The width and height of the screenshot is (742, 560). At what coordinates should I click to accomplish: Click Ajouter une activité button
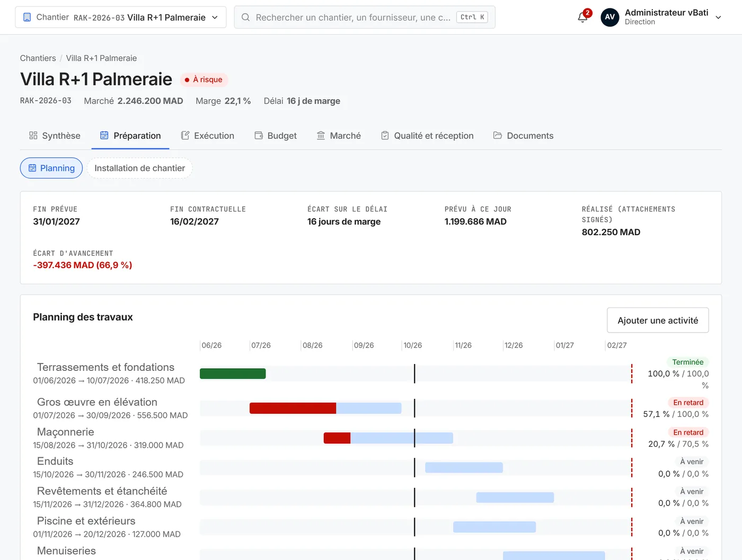tap(658, 321)
